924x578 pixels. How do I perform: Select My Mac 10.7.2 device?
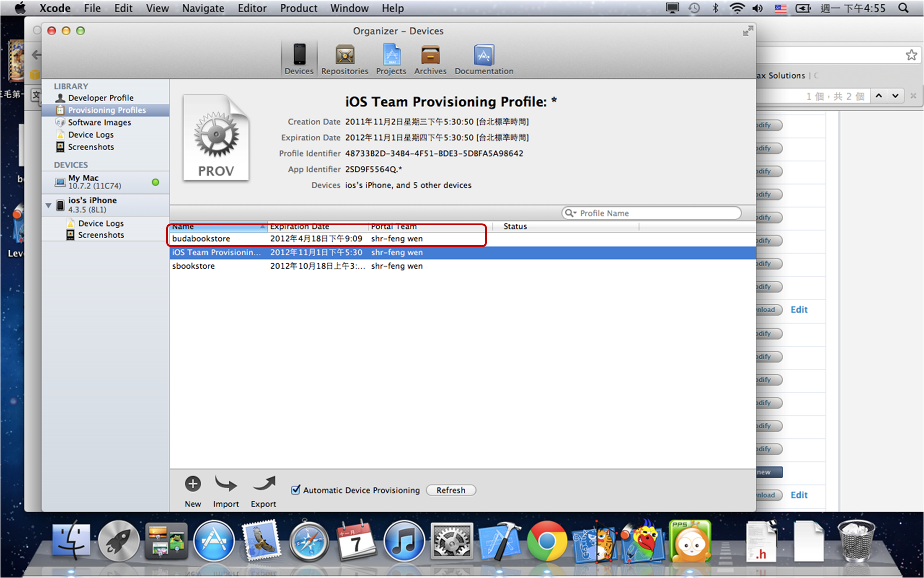(x=105, y=182)
